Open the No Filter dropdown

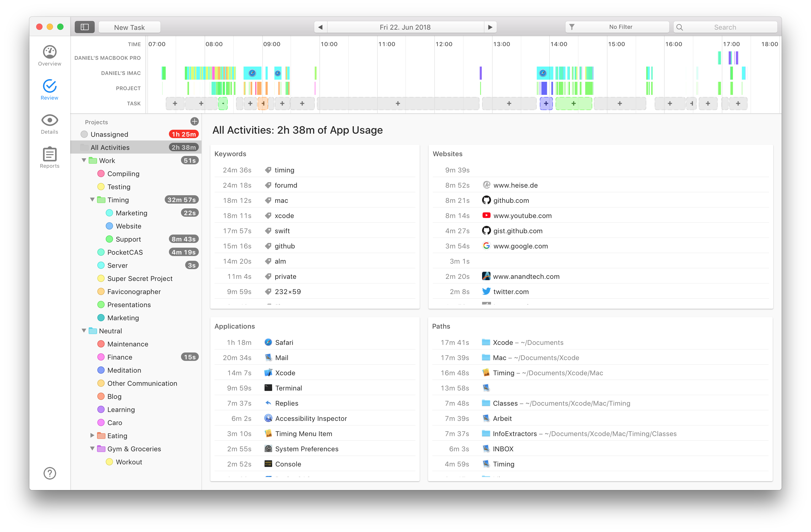617,27
